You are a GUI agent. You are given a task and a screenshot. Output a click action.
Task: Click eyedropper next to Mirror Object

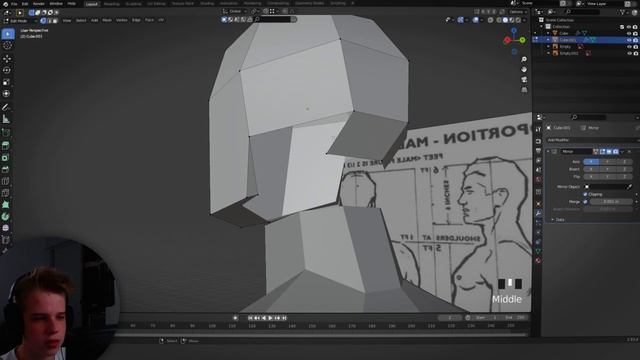[x=630, y=187]
